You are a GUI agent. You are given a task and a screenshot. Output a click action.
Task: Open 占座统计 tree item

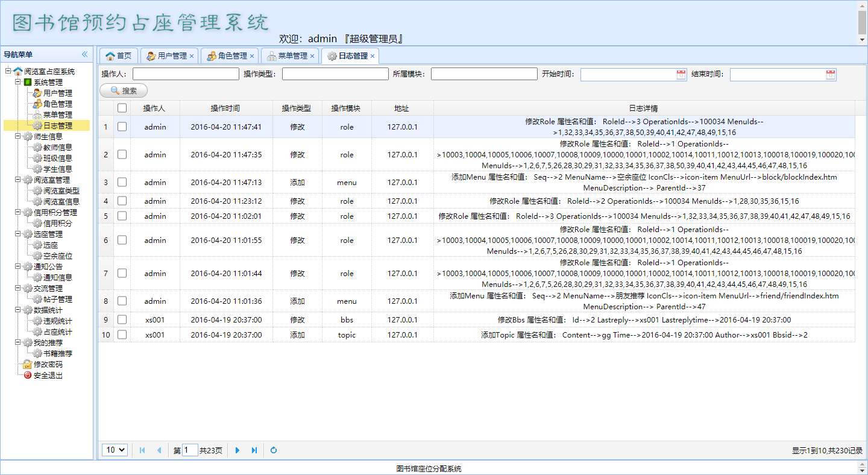(57, 332)
